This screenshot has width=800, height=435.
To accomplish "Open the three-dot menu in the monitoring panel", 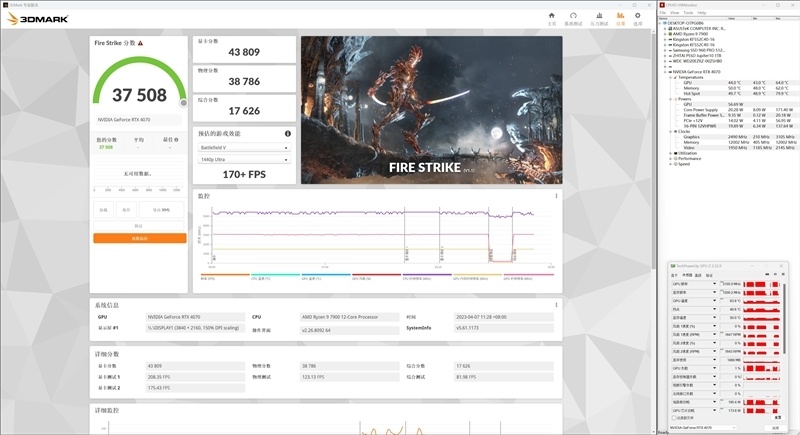I will click(x=555, y=196).
